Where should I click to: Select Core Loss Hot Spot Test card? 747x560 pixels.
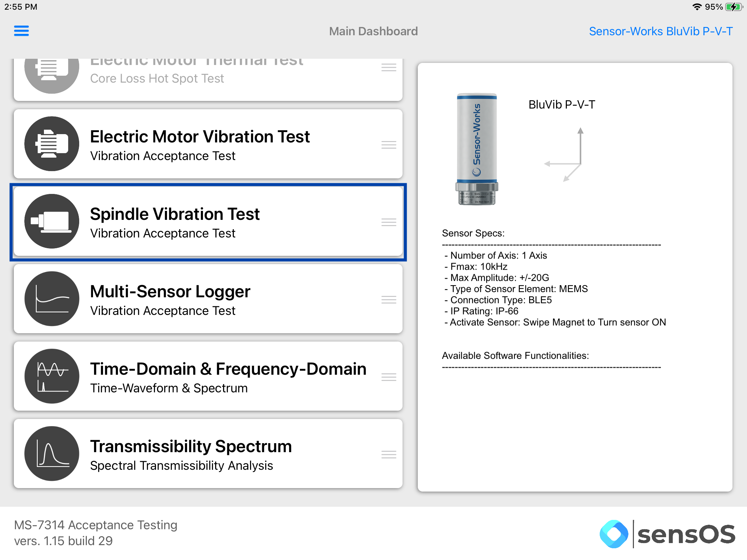[x=208, y=80]
